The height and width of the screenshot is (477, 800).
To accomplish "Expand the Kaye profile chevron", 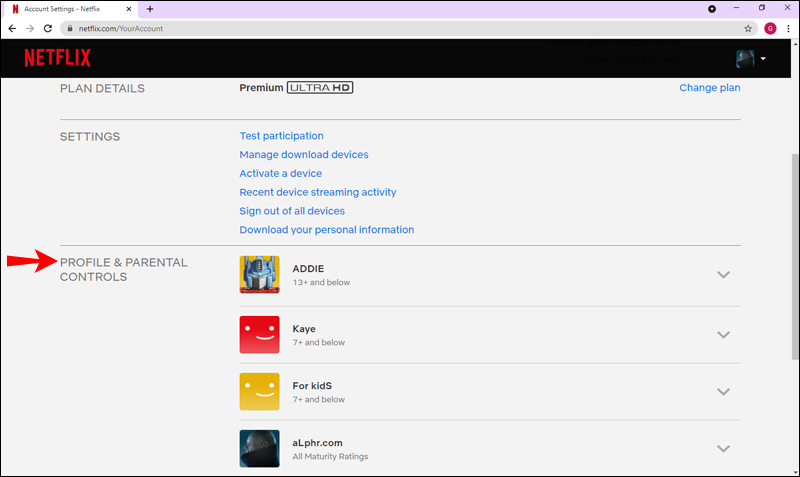I will click(x=723, y=335).
